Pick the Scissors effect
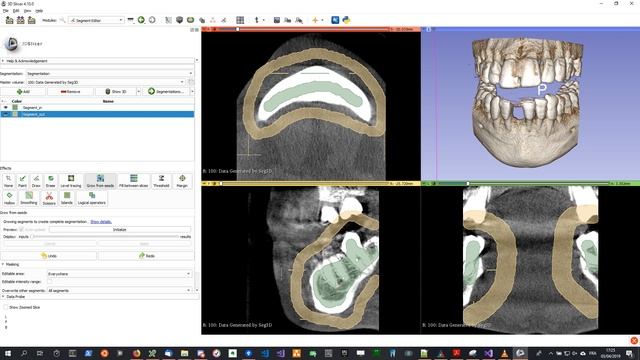Image resolution: width=640 pixels, height=360 pixels. click(x=49, y=198)
